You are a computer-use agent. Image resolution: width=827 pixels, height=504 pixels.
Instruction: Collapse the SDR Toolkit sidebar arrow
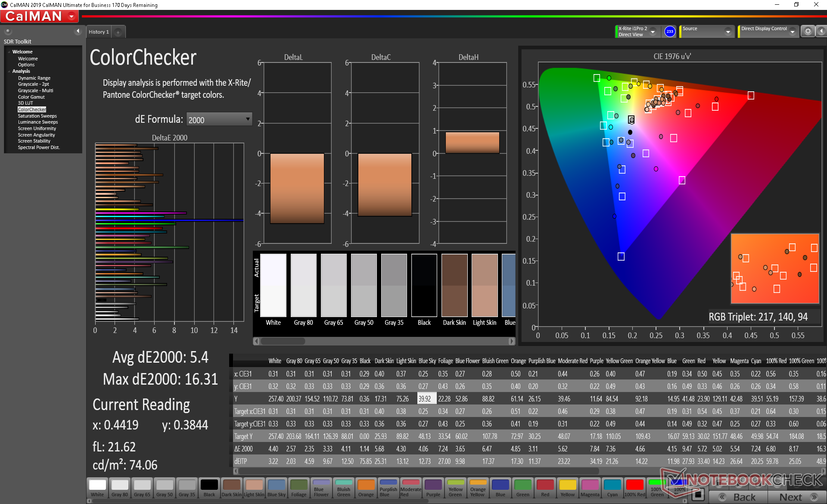(x=78, y=31)
